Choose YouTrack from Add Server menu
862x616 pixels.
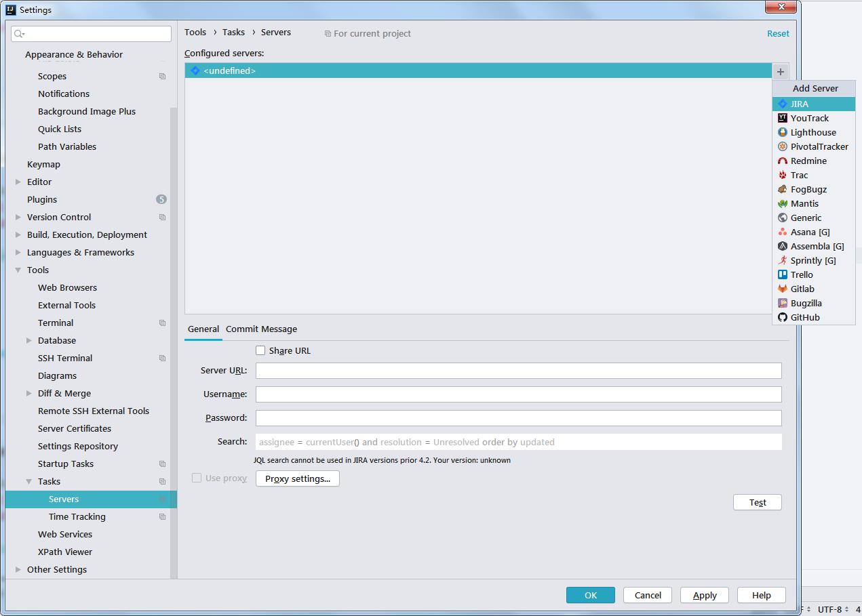[x=813, y=118]
